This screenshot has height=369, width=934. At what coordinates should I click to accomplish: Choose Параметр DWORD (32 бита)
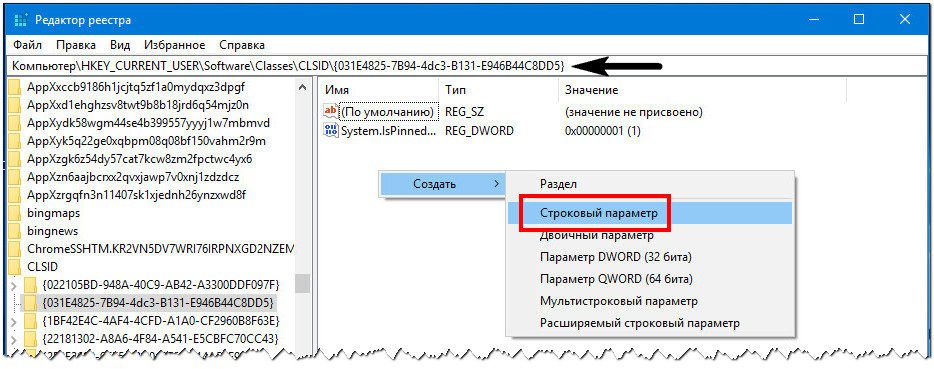[650, 258]
